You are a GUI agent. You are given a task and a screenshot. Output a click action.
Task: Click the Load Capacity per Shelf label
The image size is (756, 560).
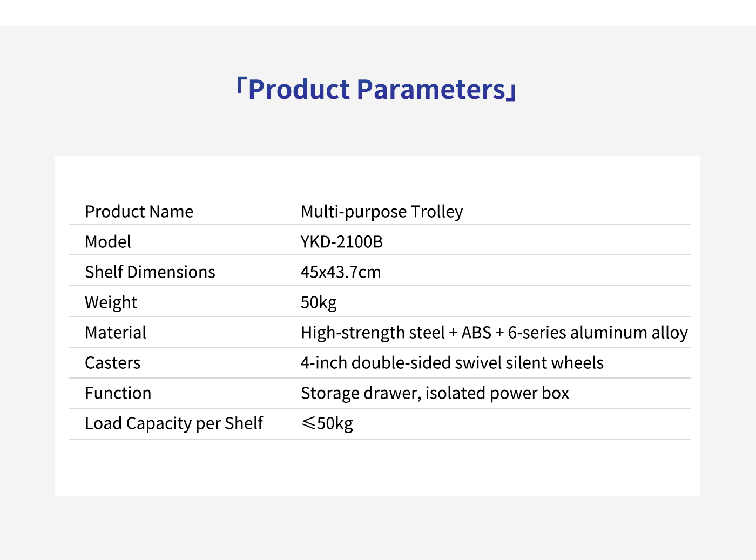click(174, 423)
